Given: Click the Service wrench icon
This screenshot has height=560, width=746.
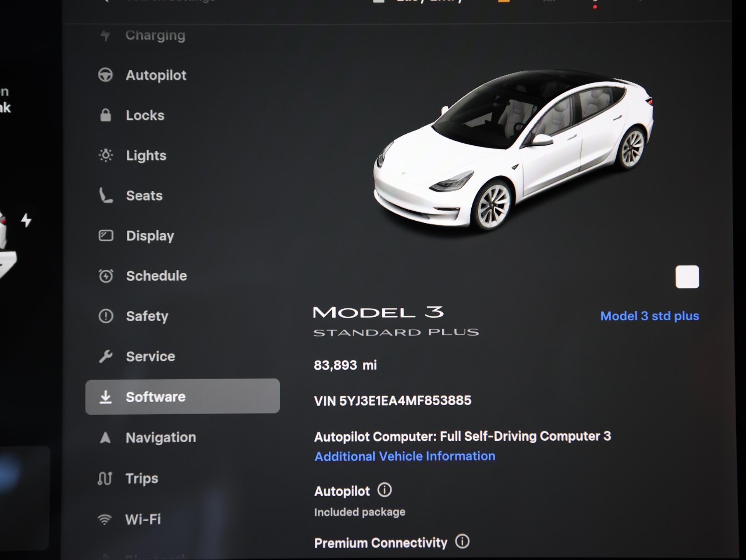Looking at the screenshot, I should pyautogui.click(x=106, y=356).
